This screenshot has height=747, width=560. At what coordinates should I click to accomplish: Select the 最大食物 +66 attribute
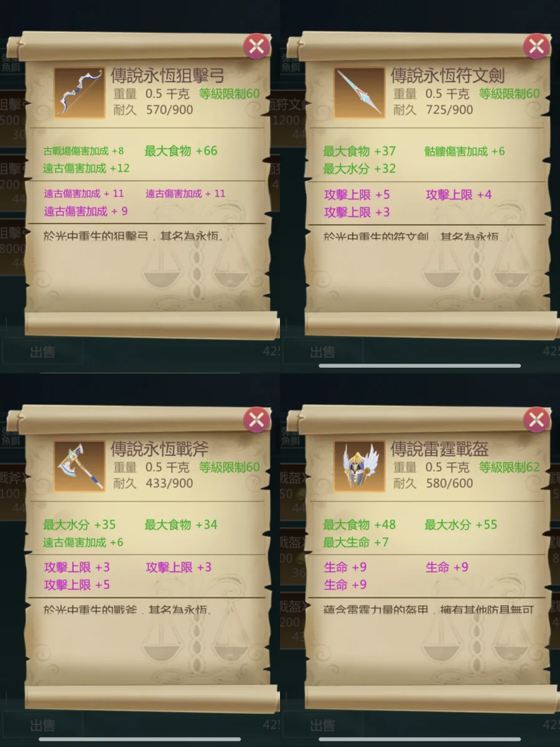(181, 151)
